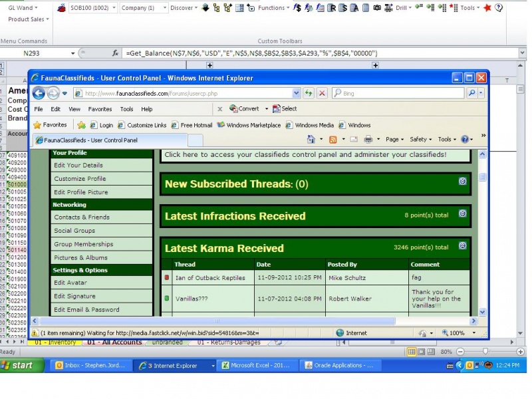Switch Excel to Page Layout view

[422, 352]
